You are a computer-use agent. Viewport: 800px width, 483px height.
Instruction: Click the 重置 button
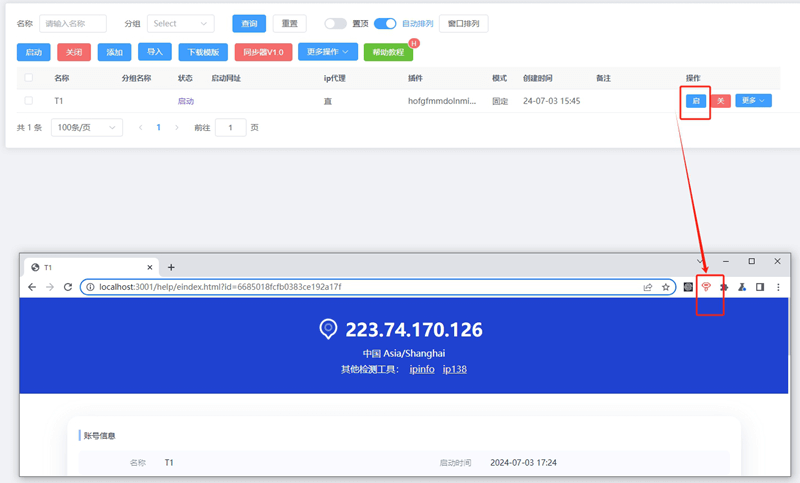290,23
